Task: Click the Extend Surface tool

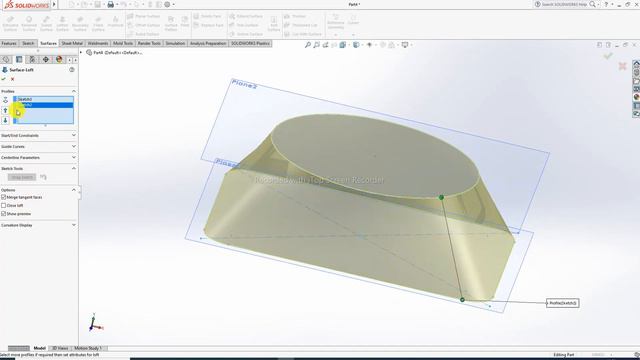Action: [246, 16]
